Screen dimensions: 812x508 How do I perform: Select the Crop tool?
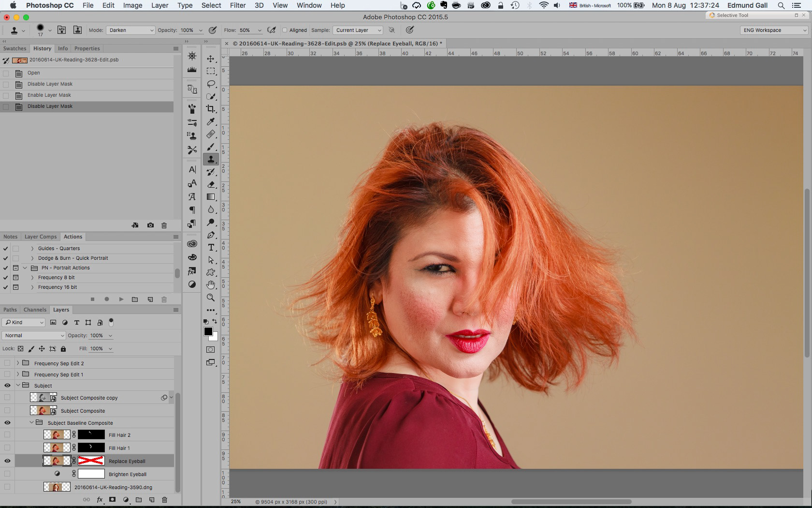pyautogui.click(x=211, y=109)
